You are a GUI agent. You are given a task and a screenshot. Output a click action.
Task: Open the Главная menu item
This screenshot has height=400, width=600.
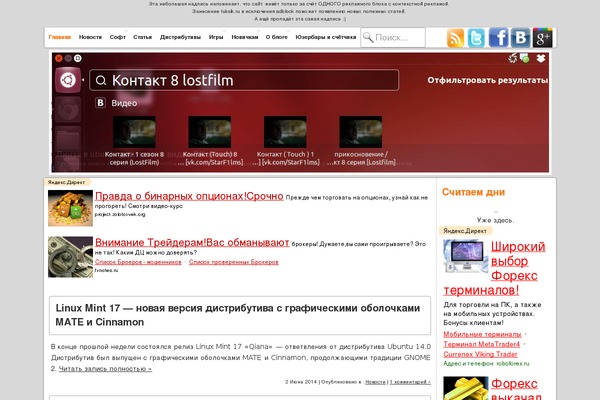[60, 37]
